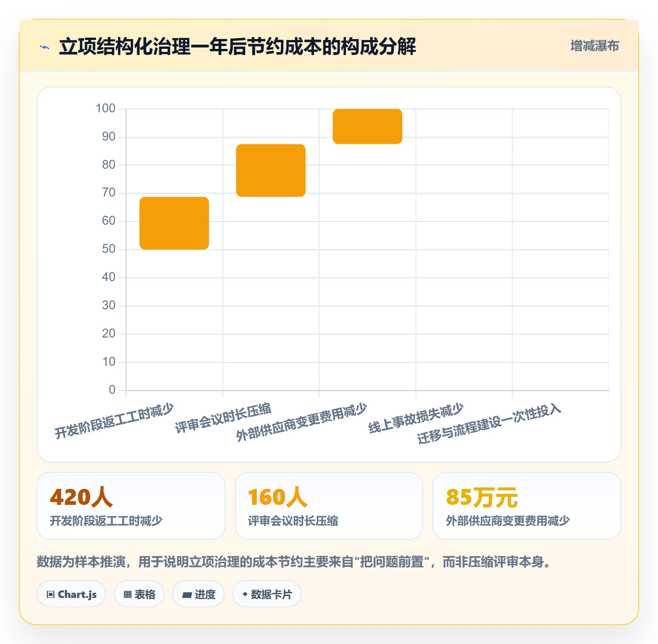
Task: Click the y-axis value 100
Action: pos(105,109)
